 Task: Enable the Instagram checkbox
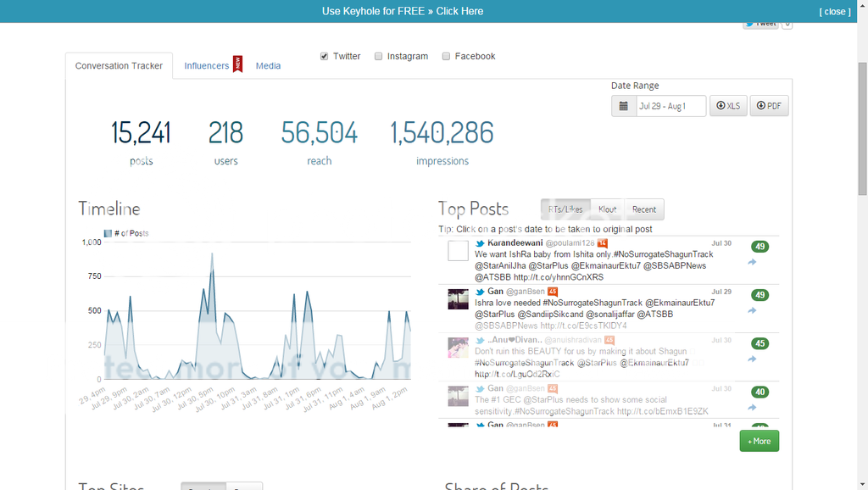coord(379,57)
